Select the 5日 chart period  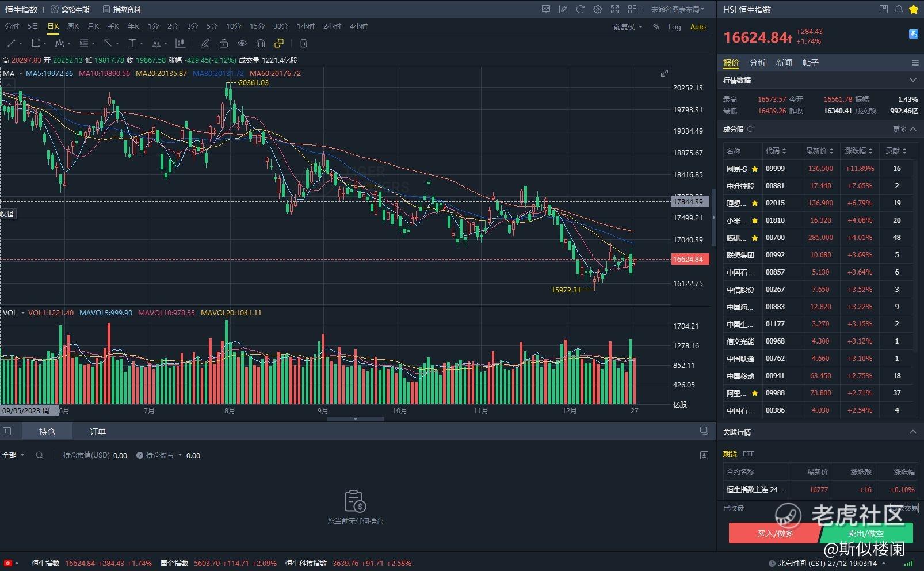33,26
